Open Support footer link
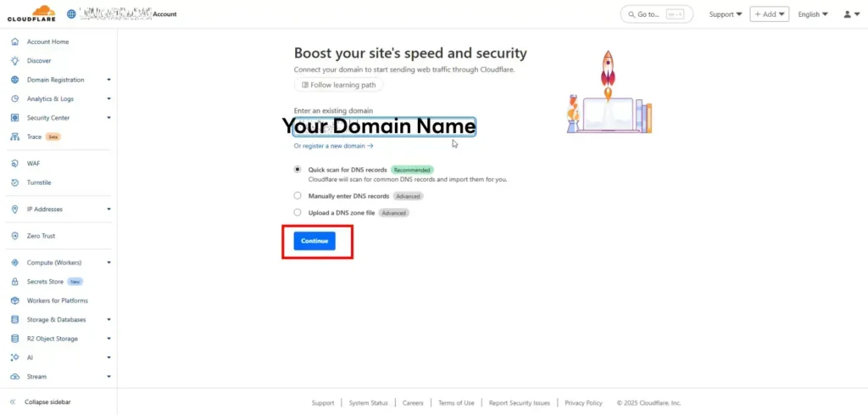 click(323, 403)
